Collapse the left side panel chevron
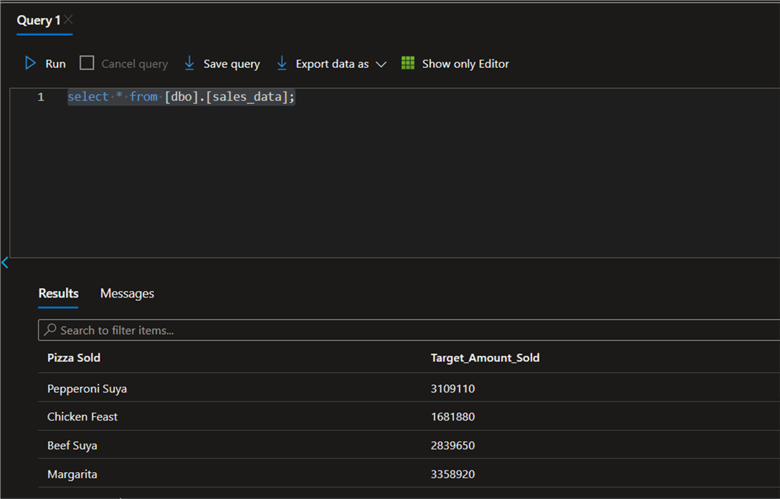 (x=5, y=263)
